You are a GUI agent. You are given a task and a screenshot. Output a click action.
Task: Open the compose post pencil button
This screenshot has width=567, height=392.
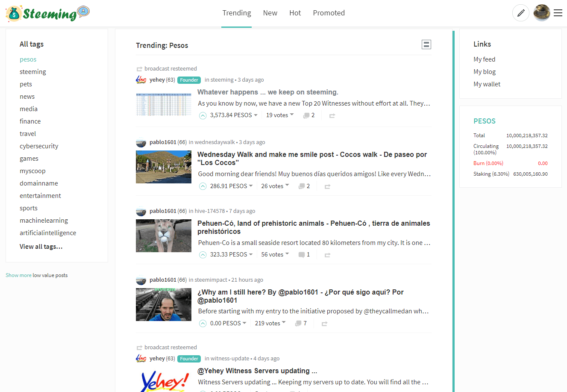[x=521, y=13]
